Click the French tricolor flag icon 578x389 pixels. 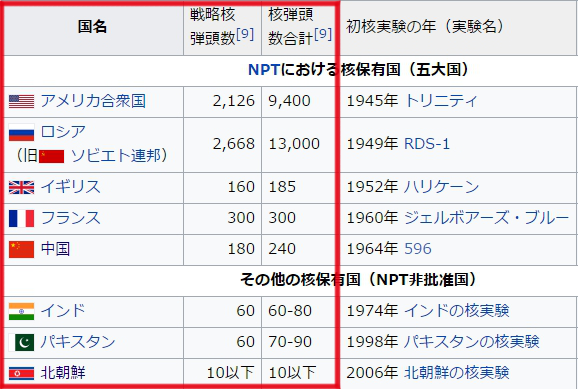[x=21, y=218]
